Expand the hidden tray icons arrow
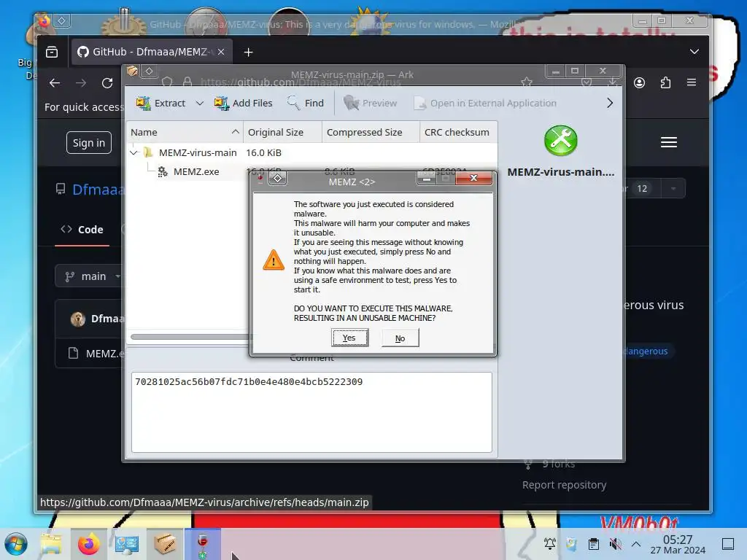The height and width of the screenshot is (560, 747). 636,543
